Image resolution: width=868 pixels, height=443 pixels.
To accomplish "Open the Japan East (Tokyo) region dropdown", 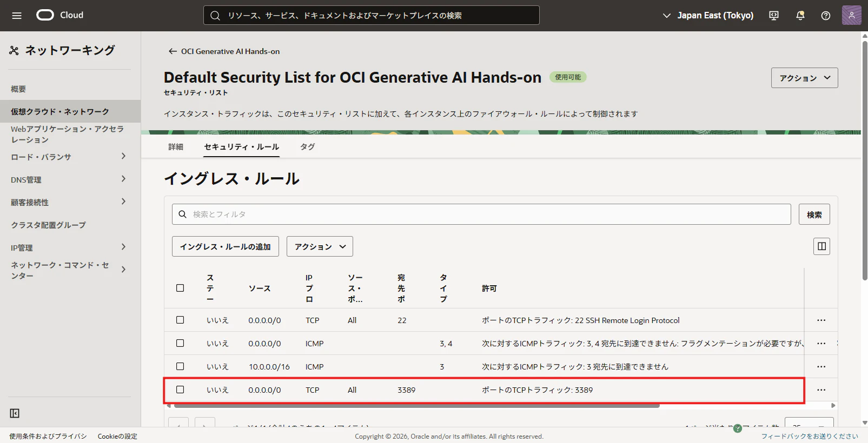I will 708,16.
